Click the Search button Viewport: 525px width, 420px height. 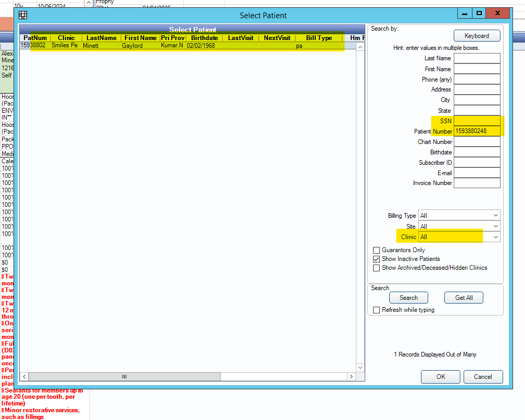[x=408, y=298]
